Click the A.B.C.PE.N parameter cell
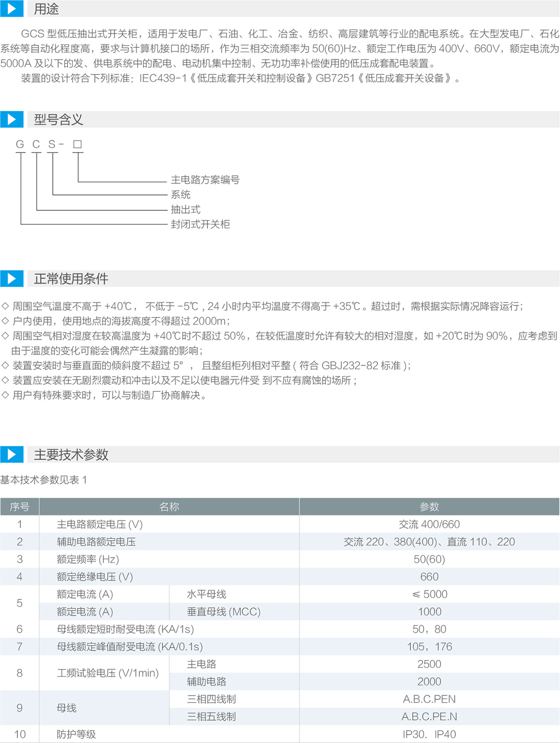Viewport: 560px width, 743px height. tap(429, 717)
